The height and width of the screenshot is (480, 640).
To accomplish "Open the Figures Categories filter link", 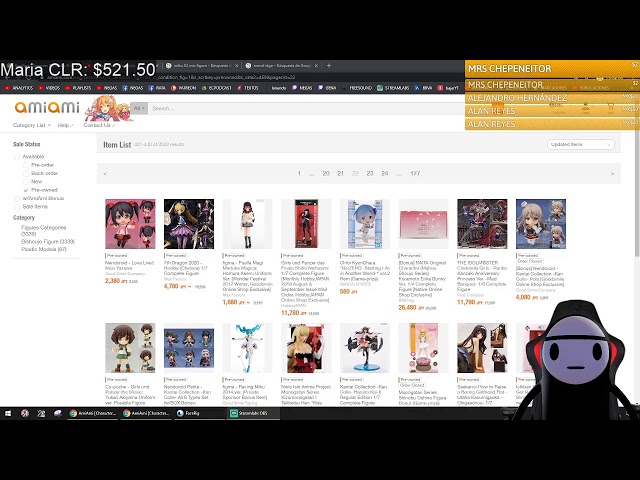I will click(43, 231).
